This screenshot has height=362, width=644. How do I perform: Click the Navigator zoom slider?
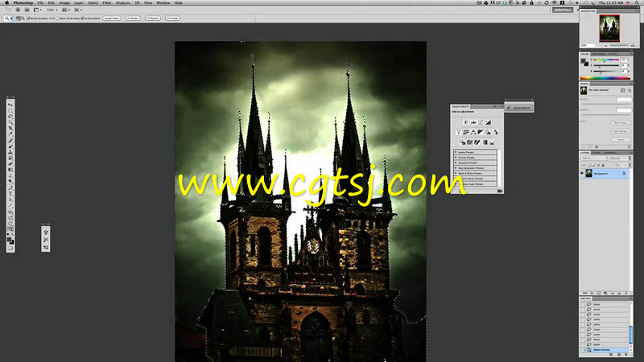620,46
